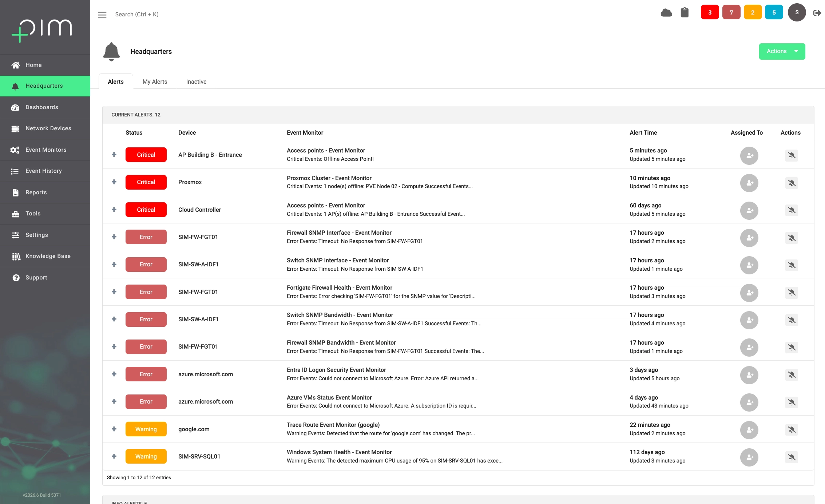Switch to the Inactive tab
This screenshot has width=825, height=504.
click(196, 82)
